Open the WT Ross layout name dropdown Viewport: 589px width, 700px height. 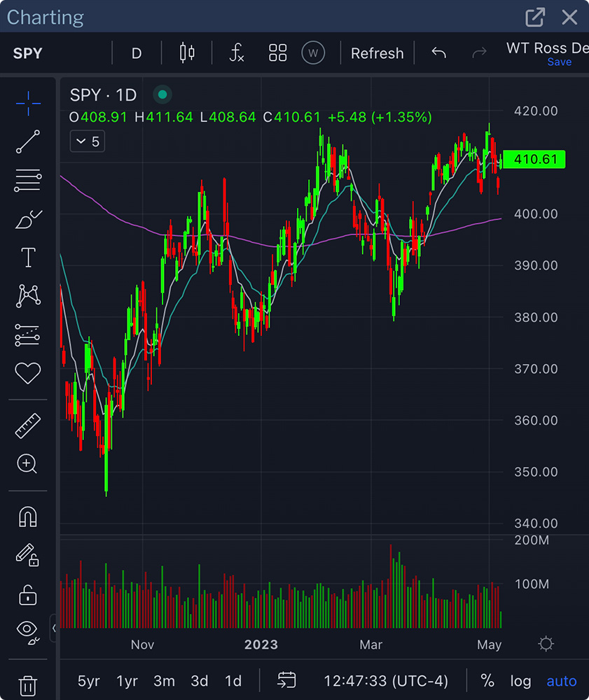coord(548,48)
